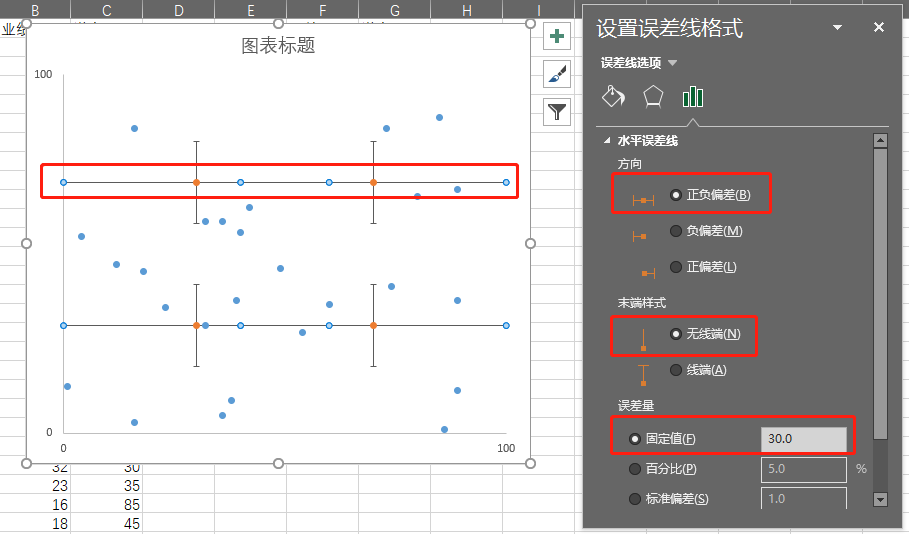Viewport: 909px width, 534px height.
Task: Click the 无线端 end style preview icon
Action: click(x=643, y=340)
